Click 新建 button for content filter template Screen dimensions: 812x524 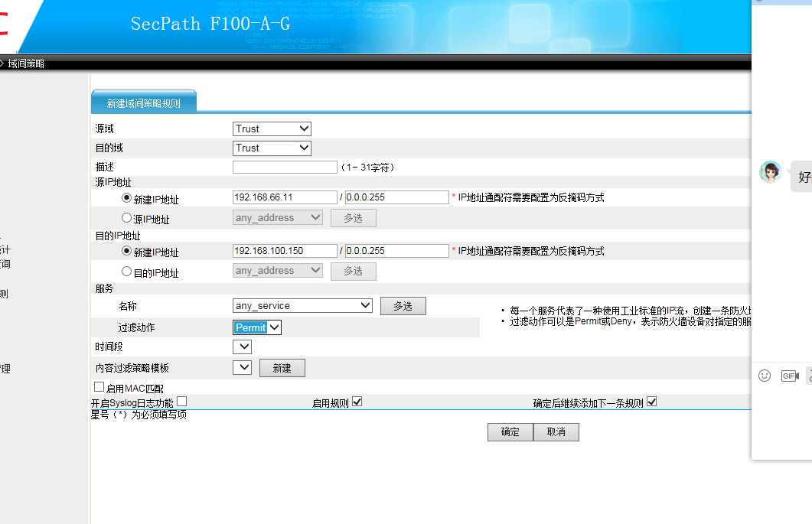pos(282,368)
